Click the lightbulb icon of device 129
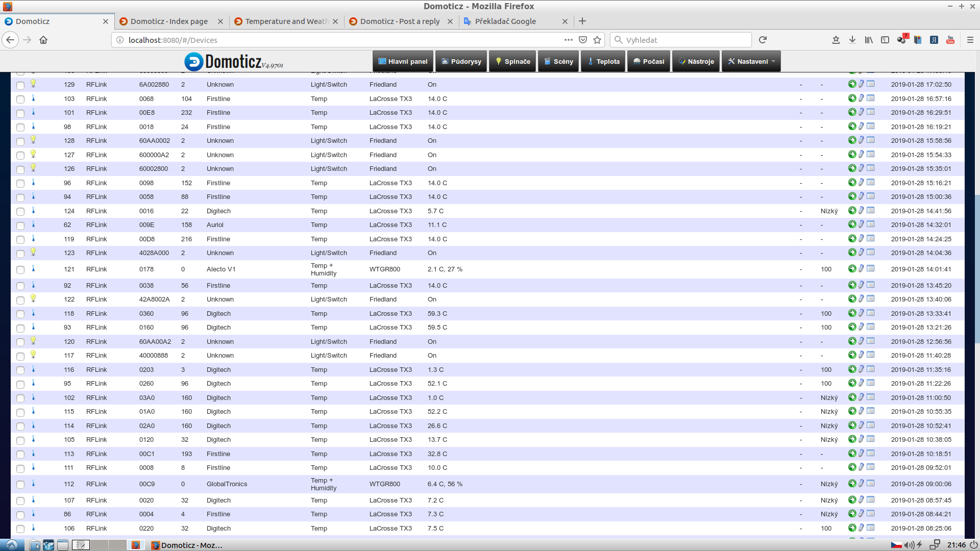Image resolution: width=980 pixels, height=551 pixels. (33, 84)
